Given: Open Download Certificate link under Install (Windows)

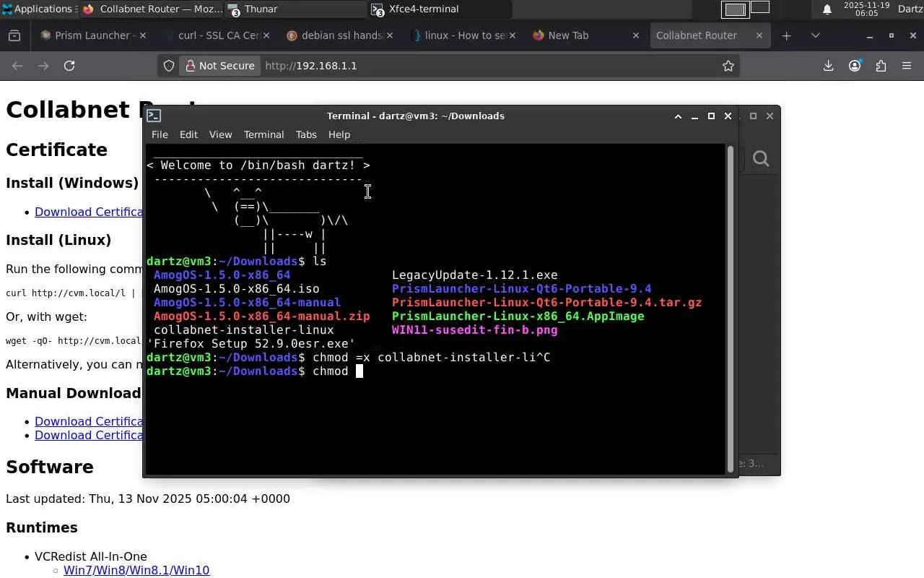Looking at the screenshot, I should (89, 212).
